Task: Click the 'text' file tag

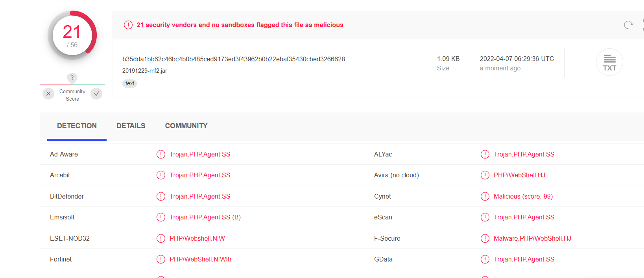Action: 130,83
